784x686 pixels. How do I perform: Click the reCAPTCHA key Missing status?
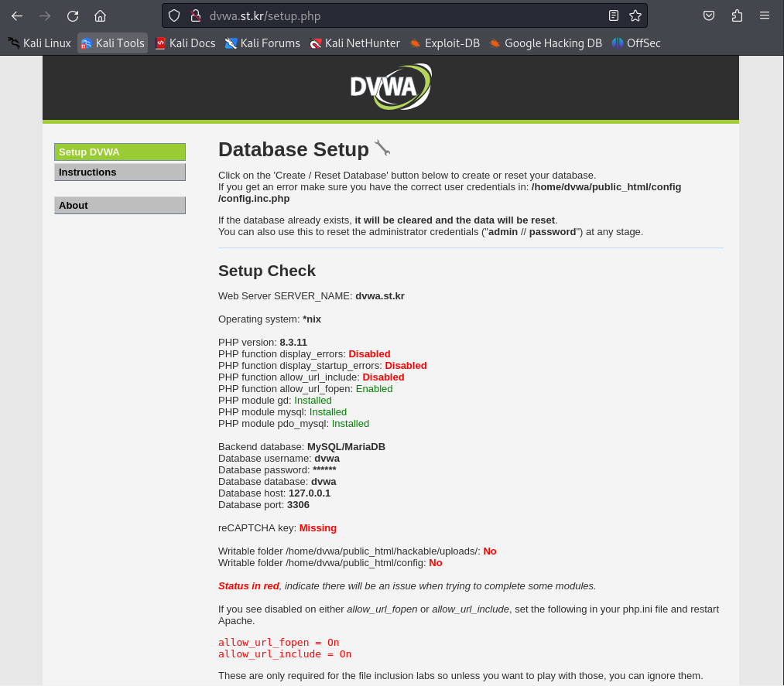click(318, 528)
